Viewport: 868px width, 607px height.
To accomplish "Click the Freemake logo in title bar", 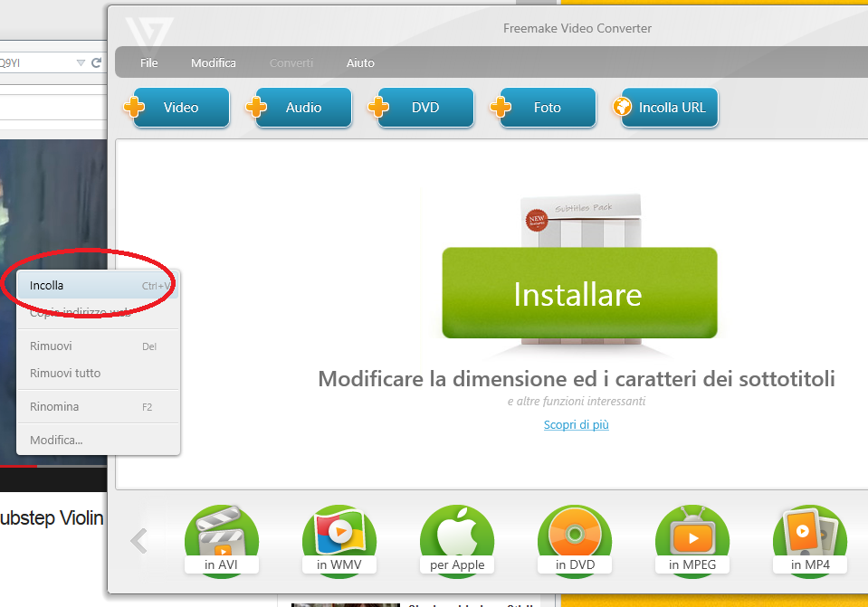I will pyautogui.click(x=149, y=35).
